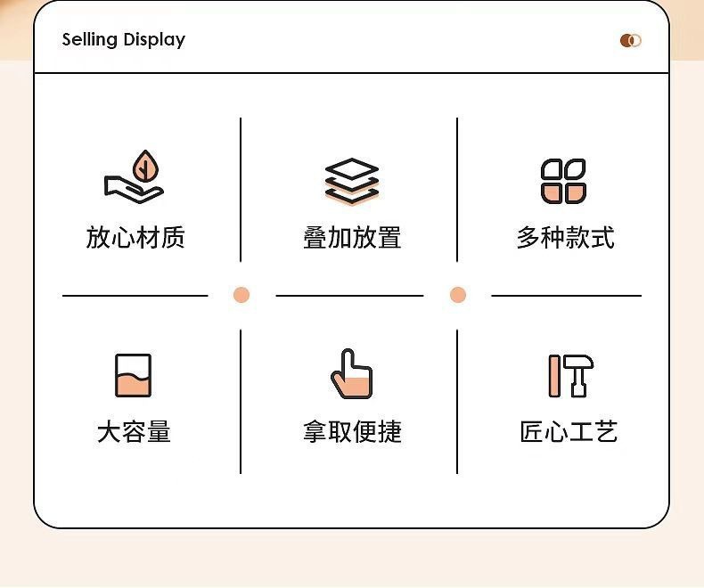Select the ruler and hammer icon
704x588 pixels.
[x=571, y=376]
